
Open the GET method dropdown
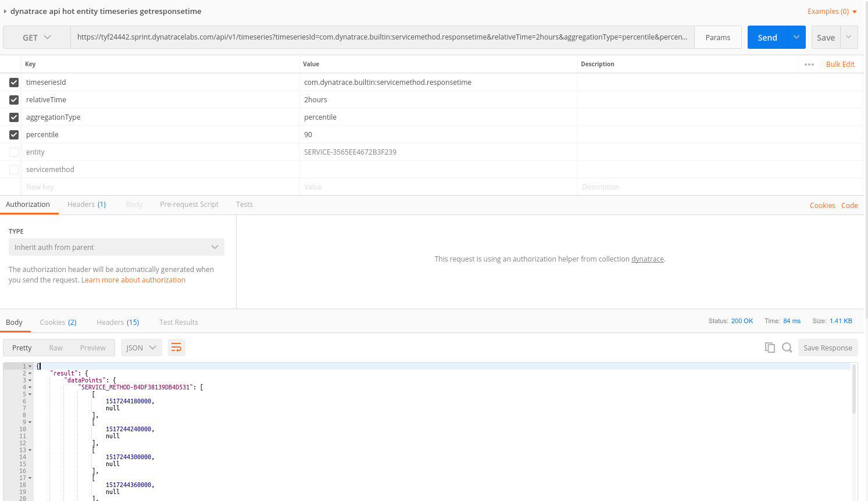click(x=37, y=37)
